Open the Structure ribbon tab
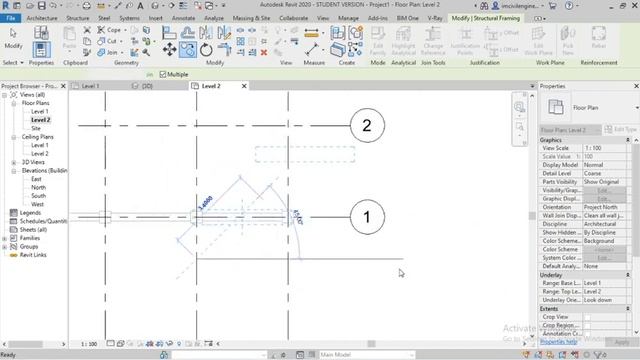This screenshot has width=640, height=360. point(78,18)
